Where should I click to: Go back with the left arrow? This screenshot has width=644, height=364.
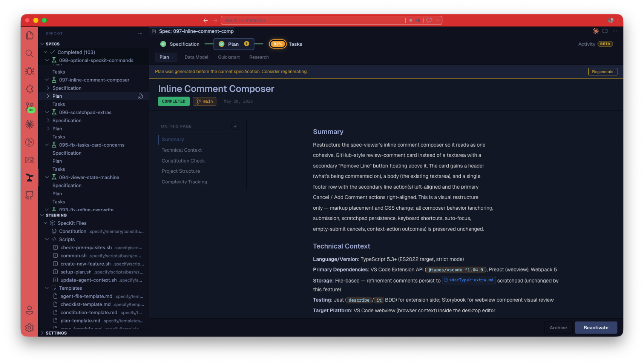[205, 20]
